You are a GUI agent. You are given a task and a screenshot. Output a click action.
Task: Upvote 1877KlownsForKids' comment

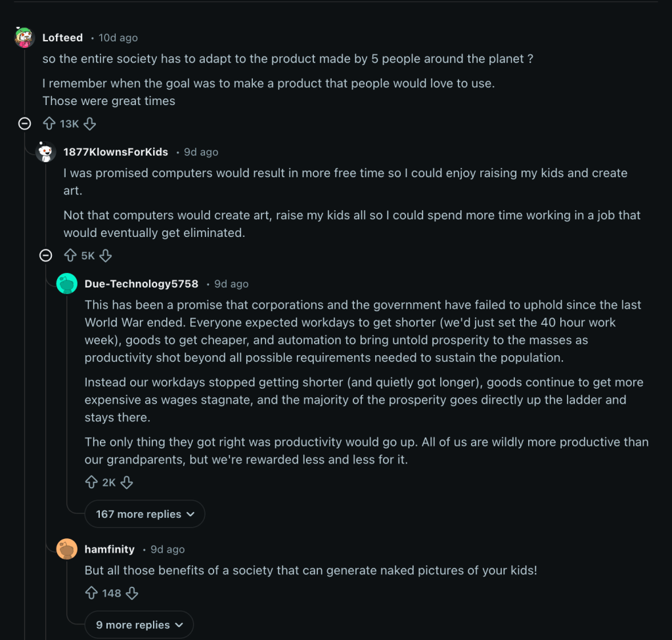[70, 255]
